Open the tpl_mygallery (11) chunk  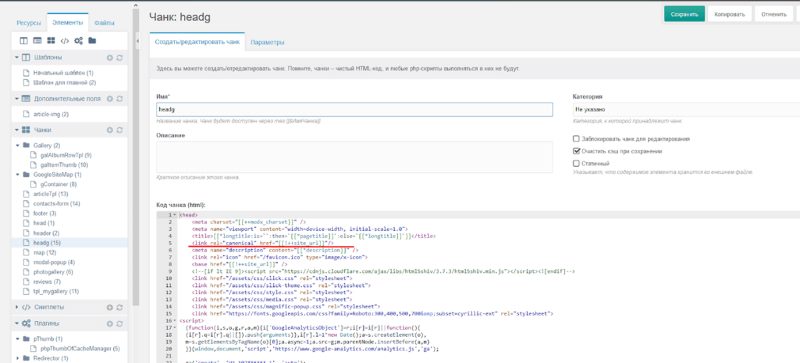(x=56, y=291)
